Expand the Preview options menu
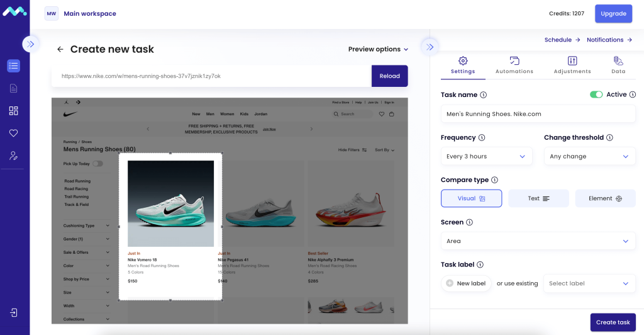 click(378, 49)
